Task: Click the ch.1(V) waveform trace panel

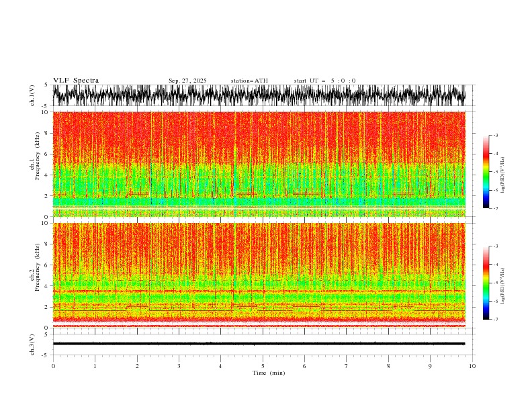Action: (x=259, y=95)
